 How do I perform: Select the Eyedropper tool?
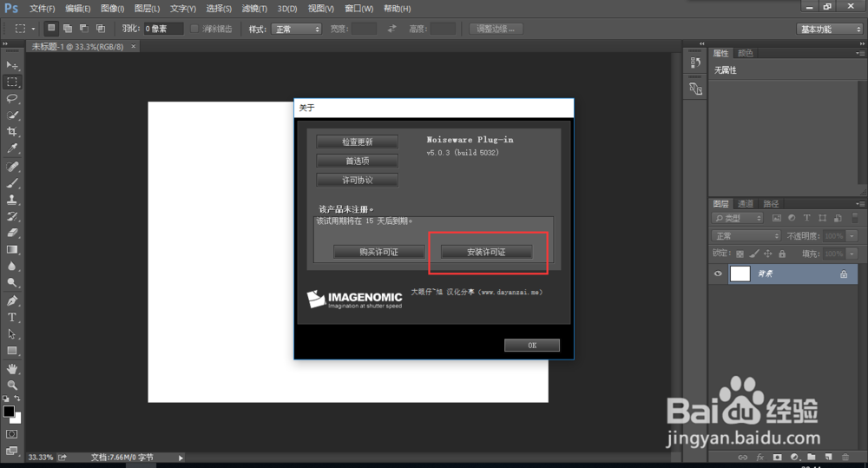11,148
